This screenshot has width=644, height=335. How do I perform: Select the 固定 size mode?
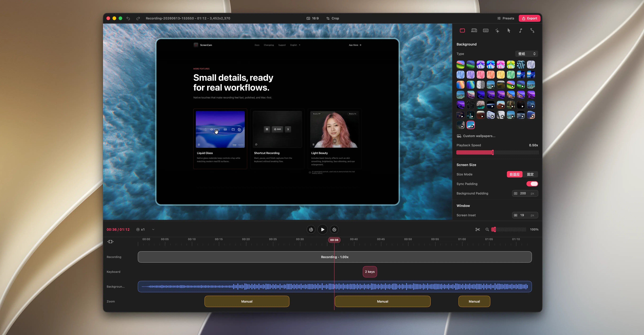(x=530, y=174)
